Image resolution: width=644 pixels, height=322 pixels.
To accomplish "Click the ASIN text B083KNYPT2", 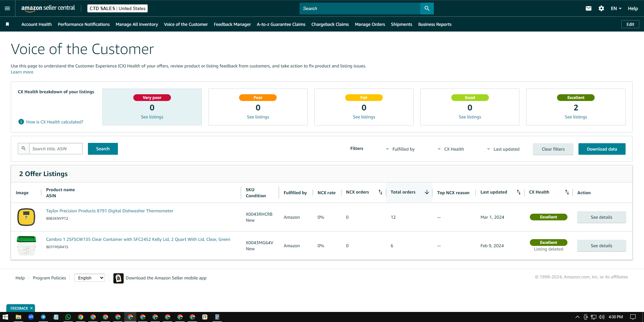I will click(57, 218).
